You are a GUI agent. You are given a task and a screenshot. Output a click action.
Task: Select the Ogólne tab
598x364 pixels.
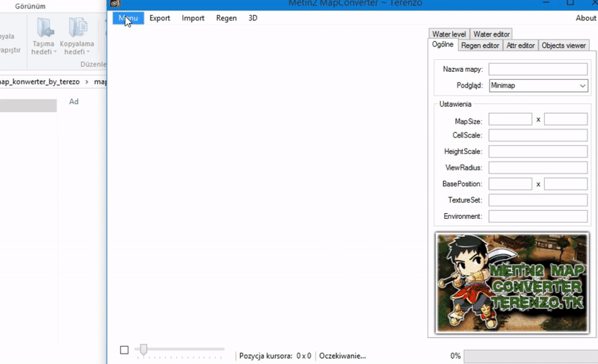coord(443,45)
